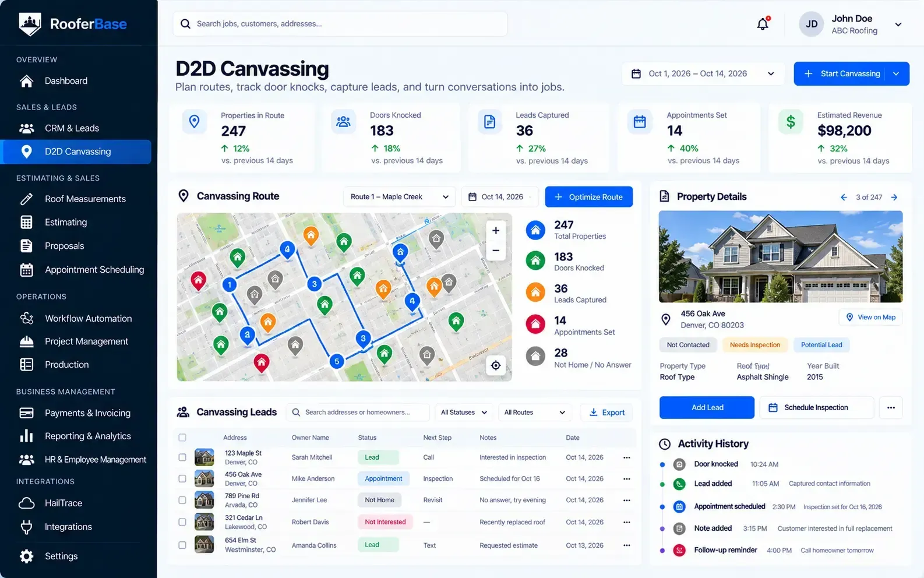924x578 pixels.
Task: Open more options beside Schedule Inspection
Action: (x=891, y=408)
